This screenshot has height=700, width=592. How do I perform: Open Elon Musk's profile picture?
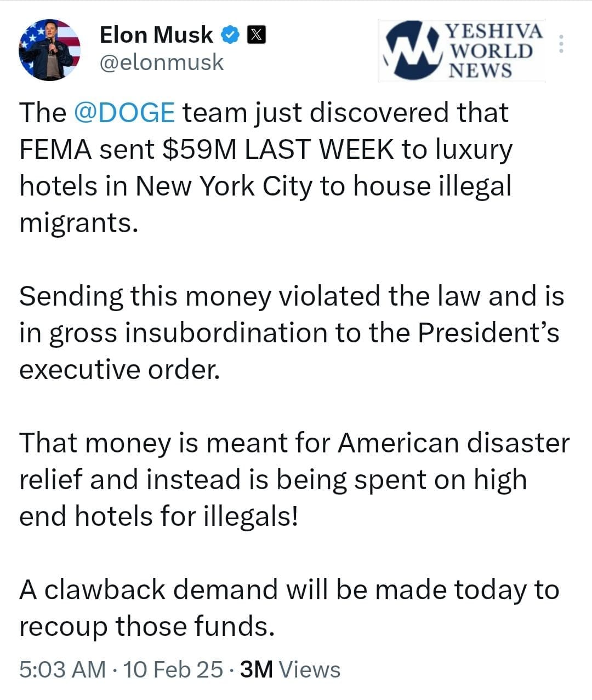[x=49, y=49]
